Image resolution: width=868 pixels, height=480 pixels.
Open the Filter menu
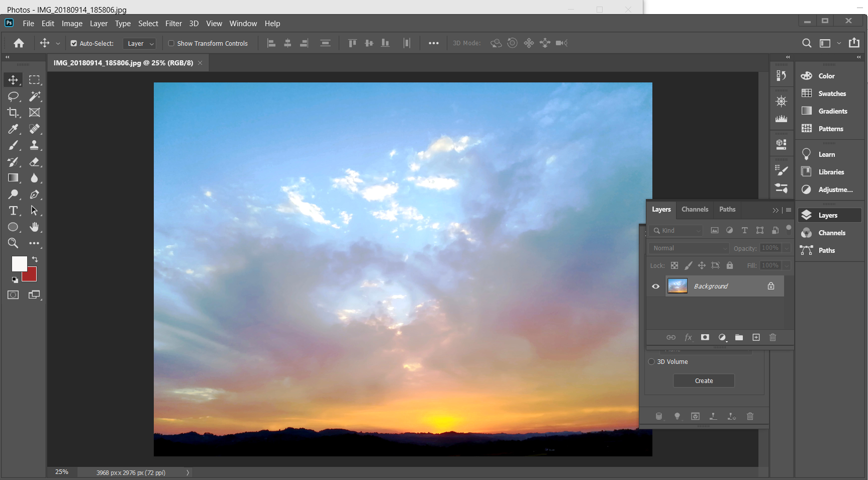point(173,24)
